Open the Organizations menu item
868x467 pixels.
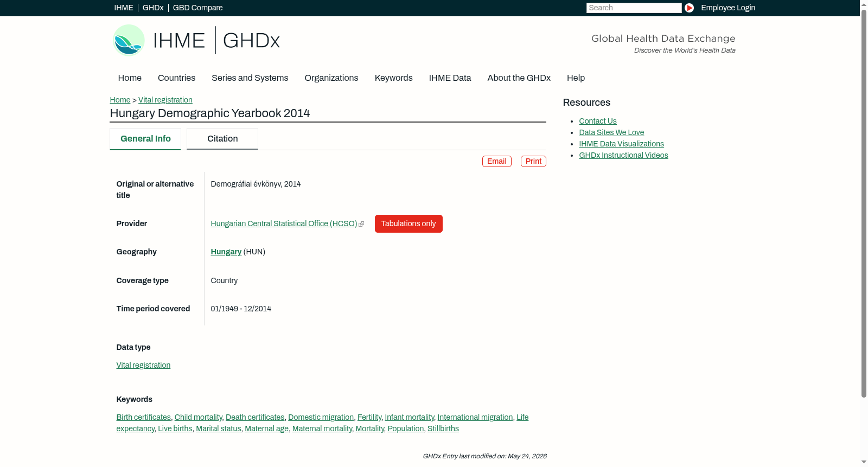point(331,78)
